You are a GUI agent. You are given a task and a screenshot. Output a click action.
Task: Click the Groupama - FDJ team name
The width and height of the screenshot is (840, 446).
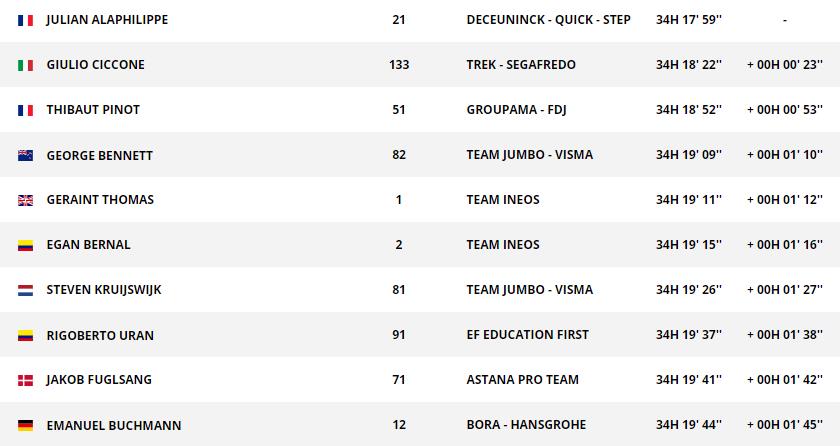[x=516, y=110]
